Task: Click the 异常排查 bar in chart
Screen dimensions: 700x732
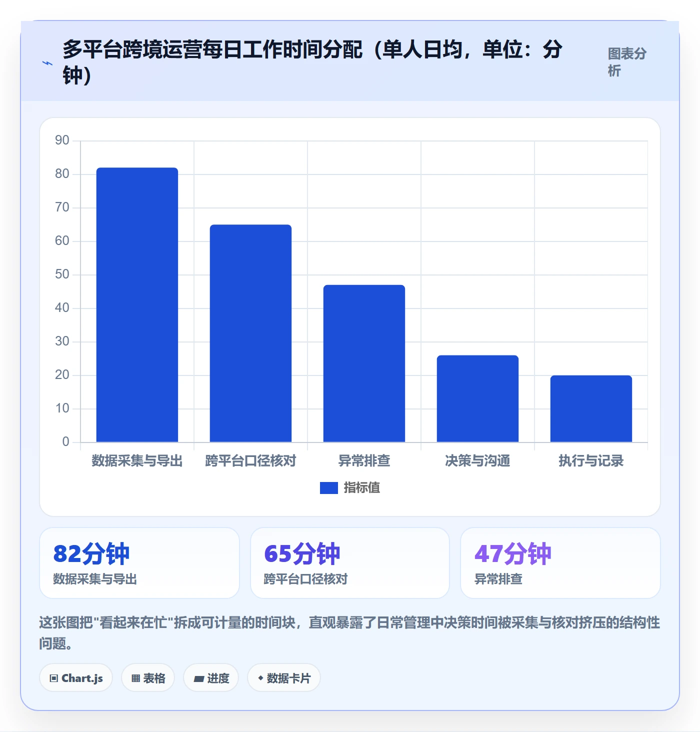Action: (364, 363)
